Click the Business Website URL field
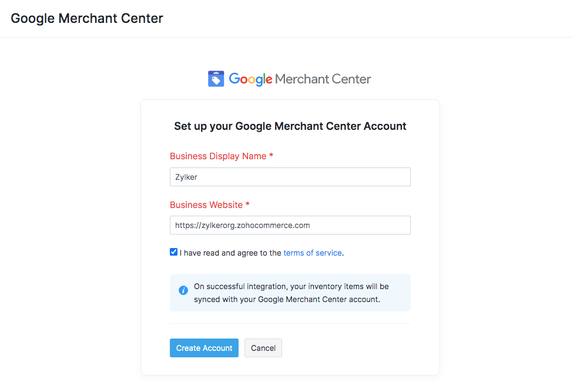The height and width of the screenshot is (392, 573). coord(290,225)
